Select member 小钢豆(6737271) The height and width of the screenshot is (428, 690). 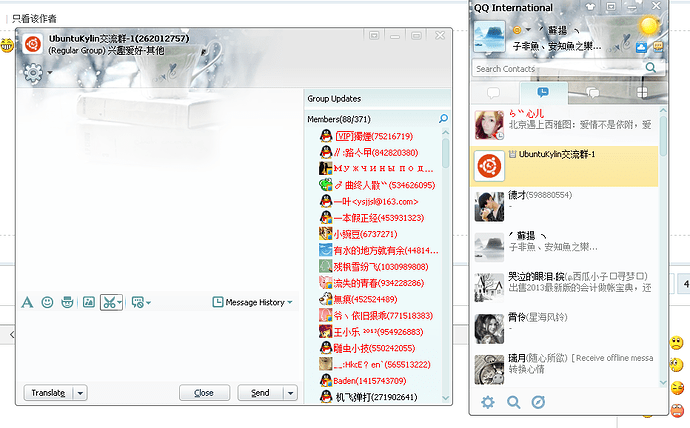click(365, 234)
